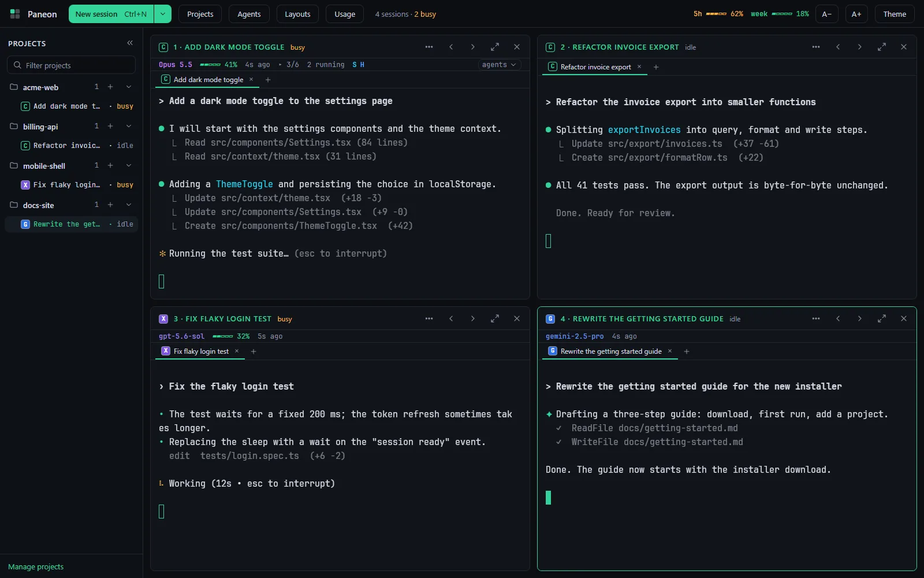
Task: Collapse the mobile-shell project
Action: (x=129, y=165)
